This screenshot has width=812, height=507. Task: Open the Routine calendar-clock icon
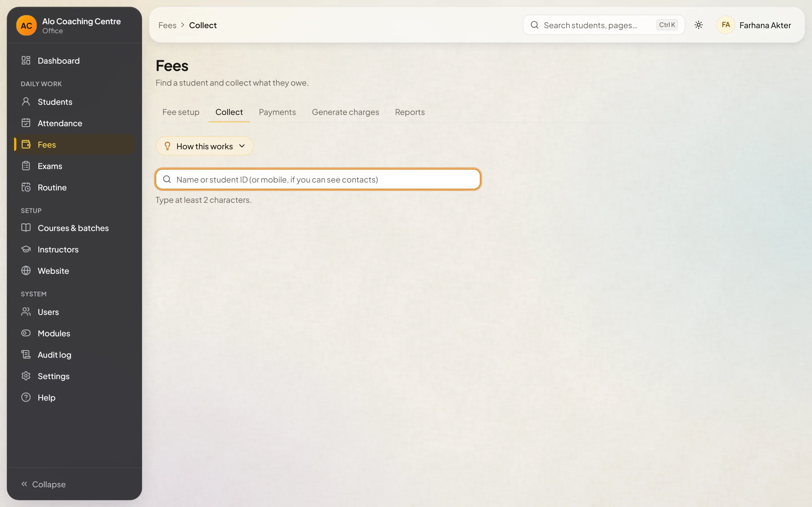coord(26,187)
